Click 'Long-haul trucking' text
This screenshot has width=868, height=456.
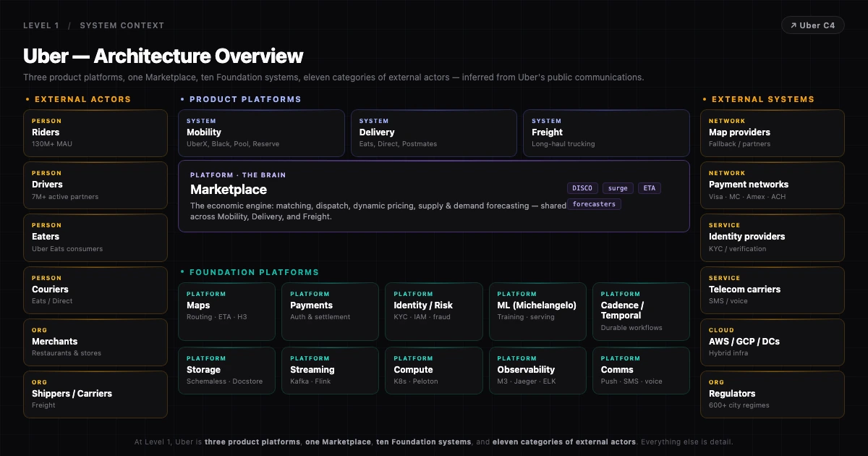563,144
